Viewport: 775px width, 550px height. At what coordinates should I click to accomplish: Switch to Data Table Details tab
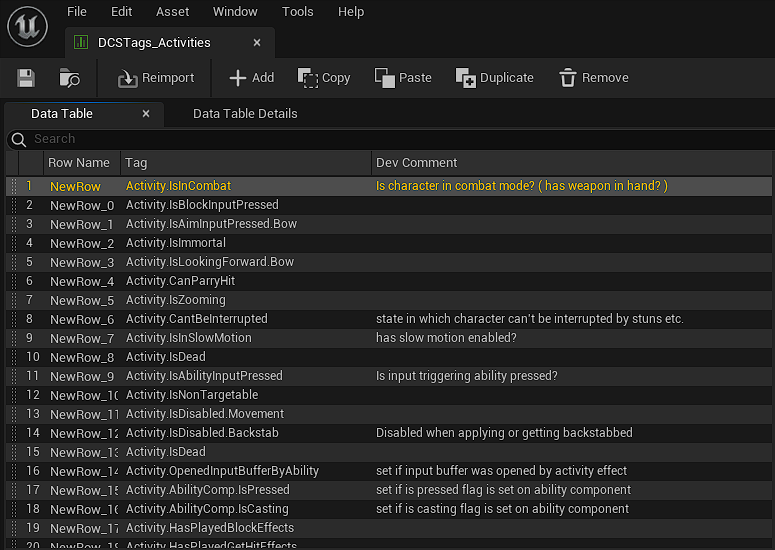tap(245, 114)
